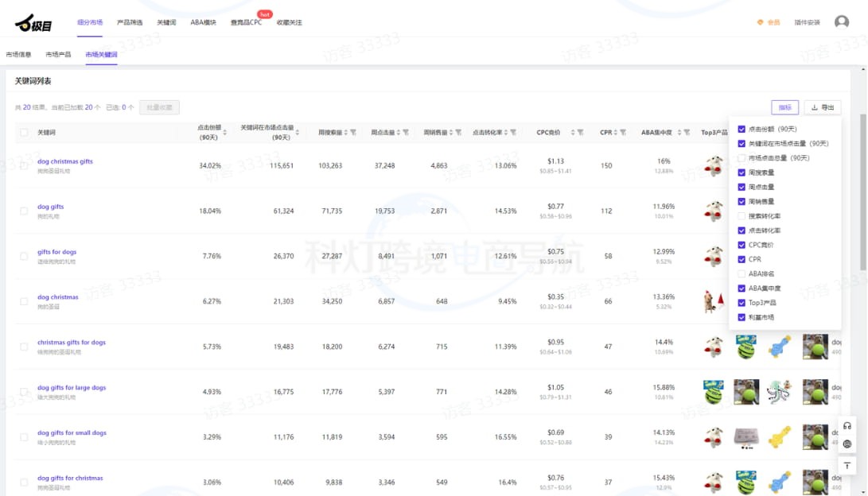Click the headset customer support icon

coord(847,426)
